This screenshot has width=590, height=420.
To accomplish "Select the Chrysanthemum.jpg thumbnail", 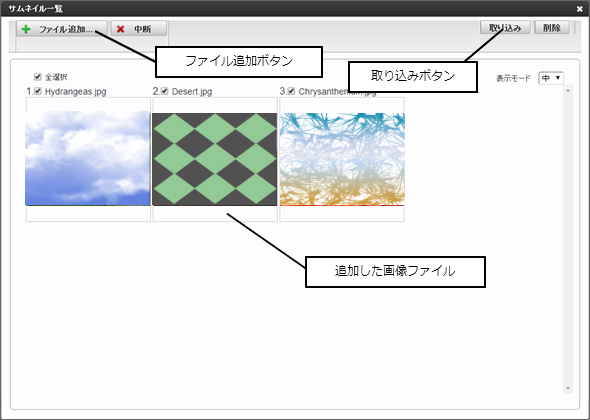I will [342, 159].
